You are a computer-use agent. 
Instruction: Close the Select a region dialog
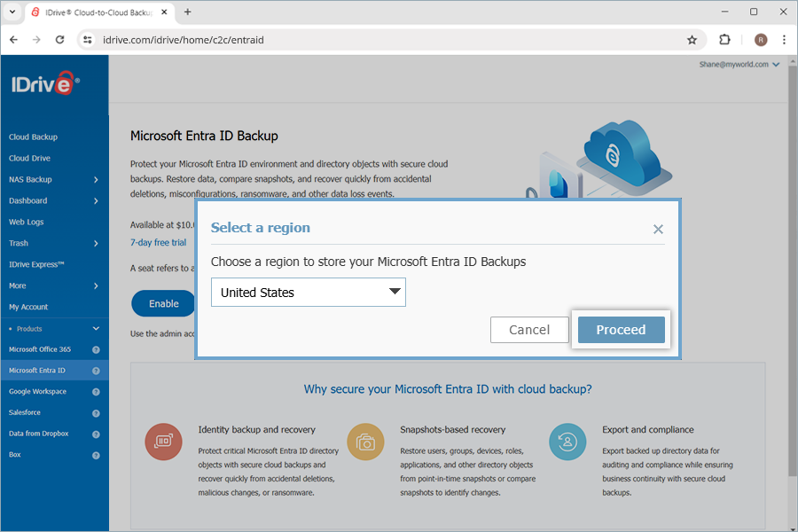[x=658, y=229]
